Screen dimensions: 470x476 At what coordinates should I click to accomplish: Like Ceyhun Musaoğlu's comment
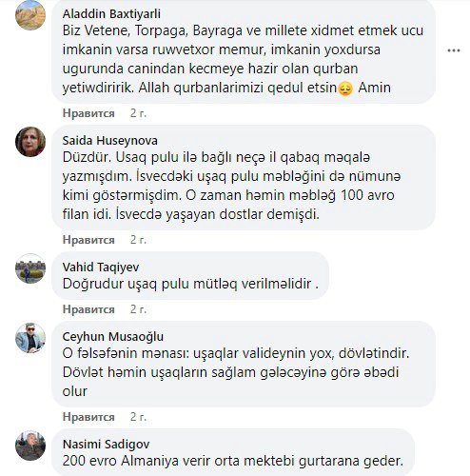pyautogui.click(x=88, y=417)
